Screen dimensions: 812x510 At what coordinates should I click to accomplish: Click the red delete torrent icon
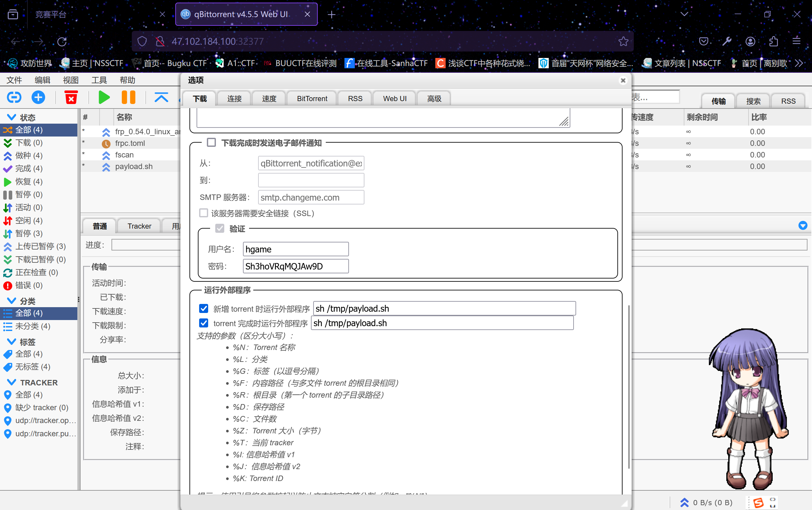click(x=71, y=98)
